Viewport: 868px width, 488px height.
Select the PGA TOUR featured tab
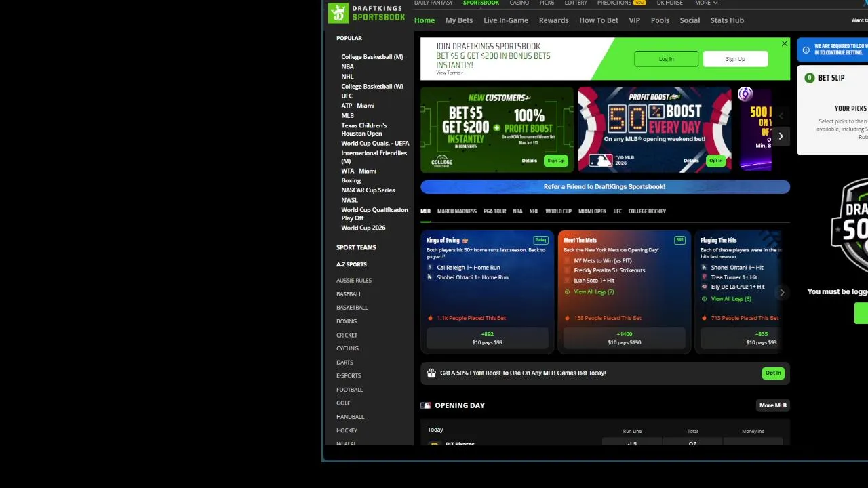click(x=495, y=211)
